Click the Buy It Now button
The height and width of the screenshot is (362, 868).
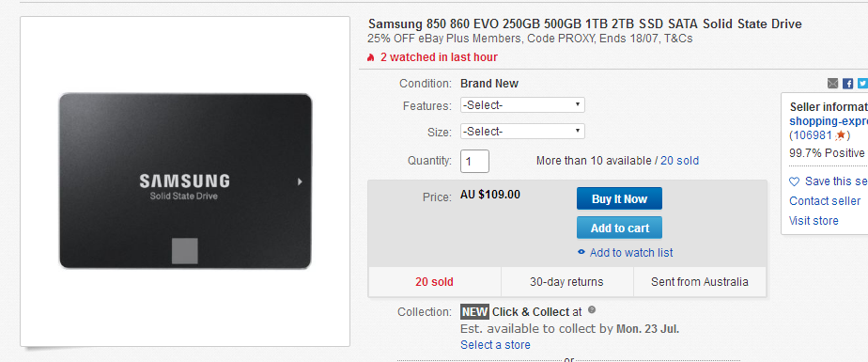pyautogui.click(x=619, y=199)
